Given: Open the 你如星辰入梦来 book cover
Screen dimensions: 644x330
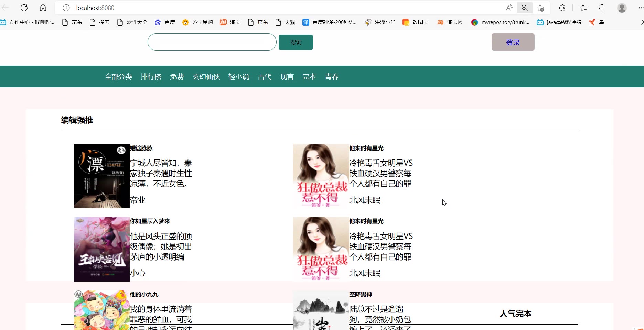Looking at the screenshot, I should (x=102, y=249).
